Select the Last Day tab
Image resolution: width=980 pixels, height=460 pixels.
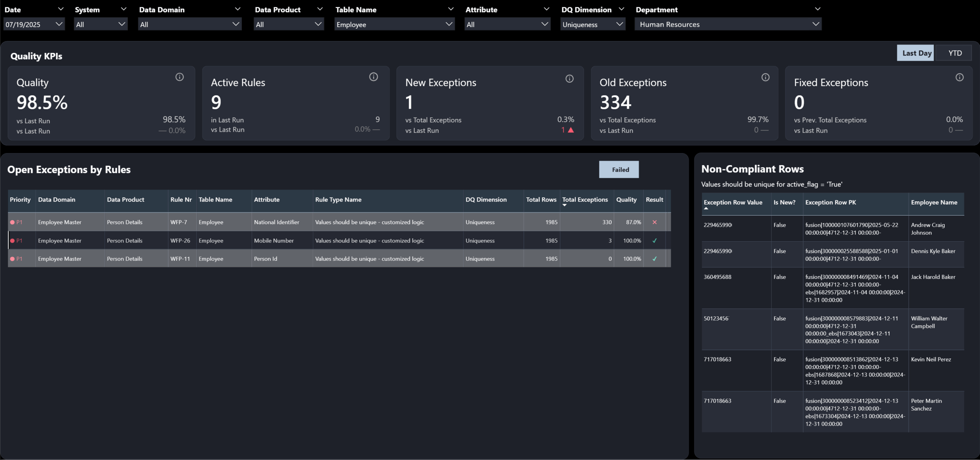pyautogui.click(x=915, y=52)
